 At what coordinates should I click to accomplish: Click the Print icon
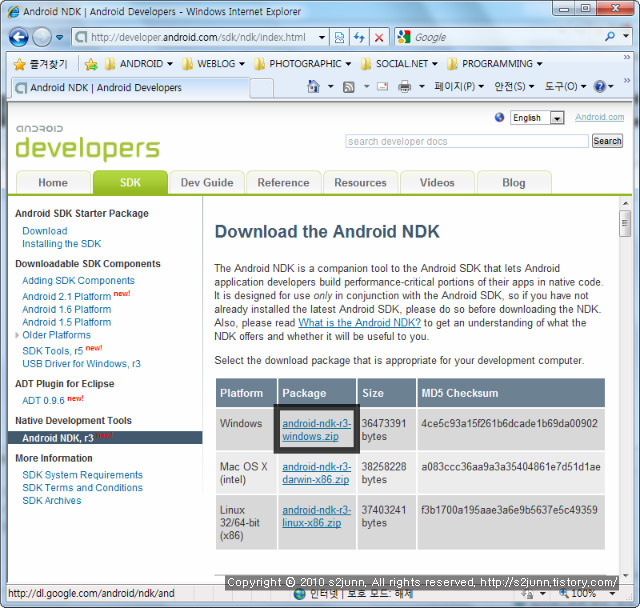(404, 87)
